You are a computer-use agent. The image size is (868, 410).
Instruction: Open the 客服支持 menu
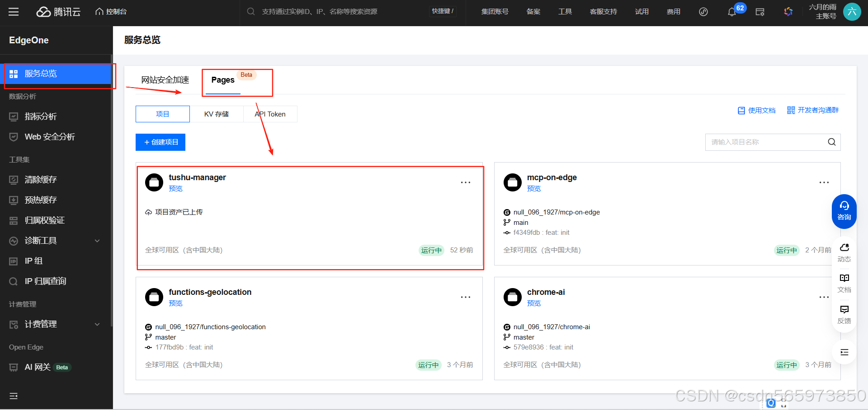604,12
